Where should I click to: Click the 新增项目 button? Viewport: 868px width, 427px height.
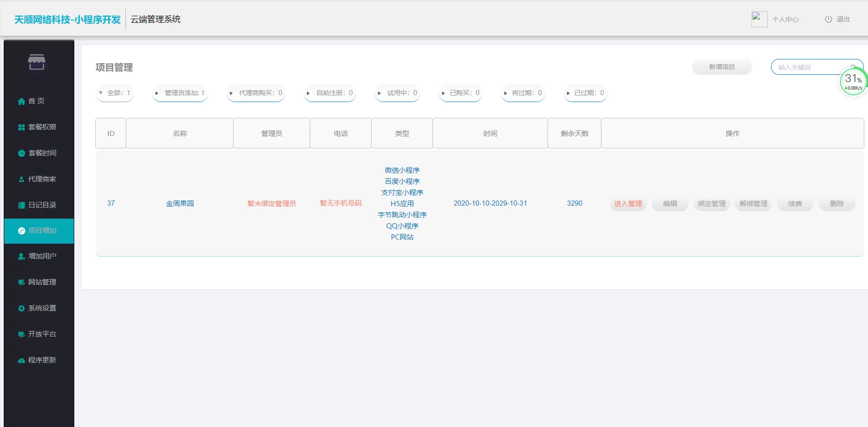click(722, 67)
